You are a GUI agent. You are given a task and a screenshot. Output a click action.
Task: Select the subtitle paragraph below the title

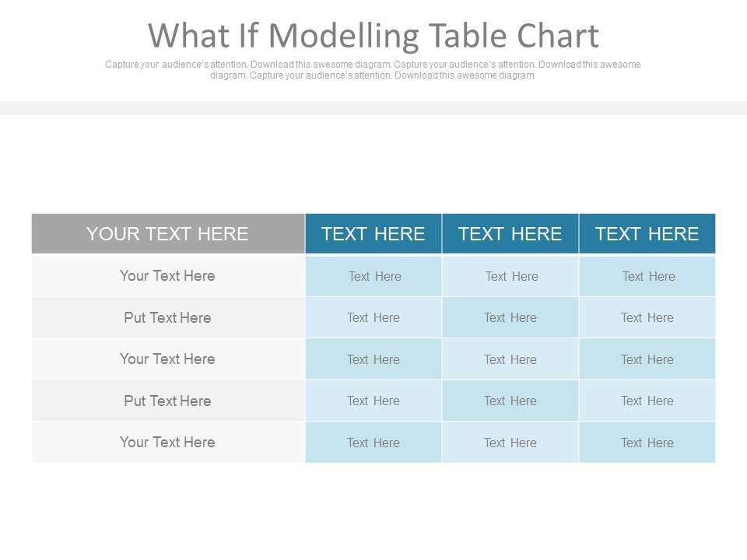coord(373,70)
